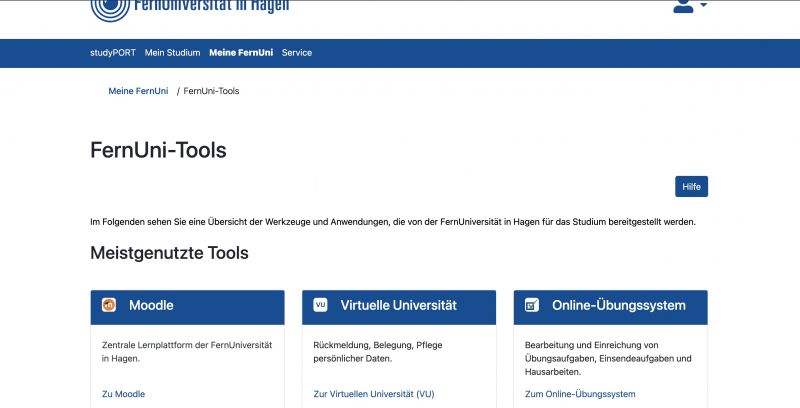Click the Meistgenutzte Tools section heading

pyautogui.click(x=169, y=253)
